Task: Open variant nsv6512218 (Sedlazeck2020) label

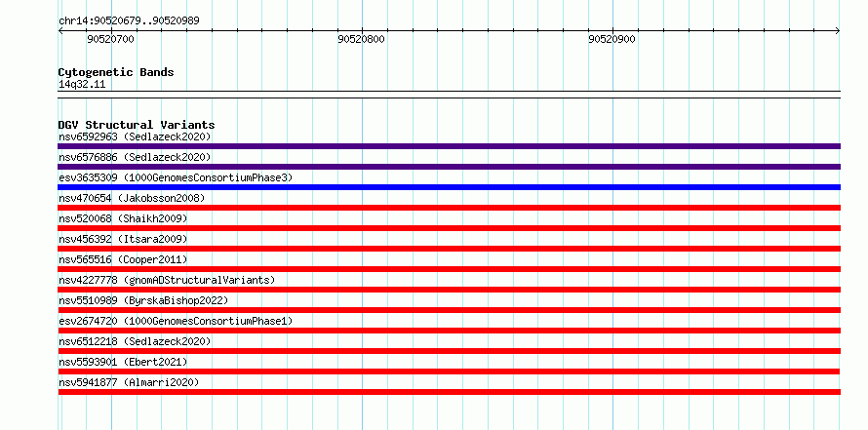Action: click(135, 341)
